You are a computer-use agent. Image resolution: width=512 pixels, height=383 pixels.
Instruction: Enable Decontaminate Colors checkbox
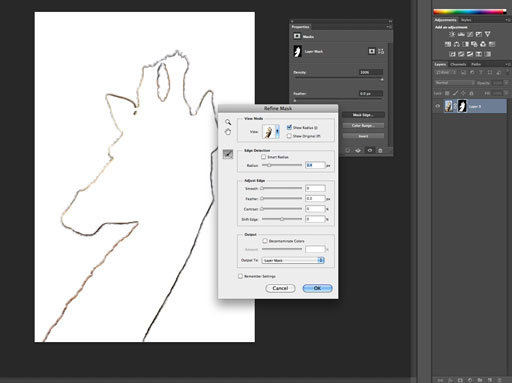pyautogui.click(x=265, y=241)
